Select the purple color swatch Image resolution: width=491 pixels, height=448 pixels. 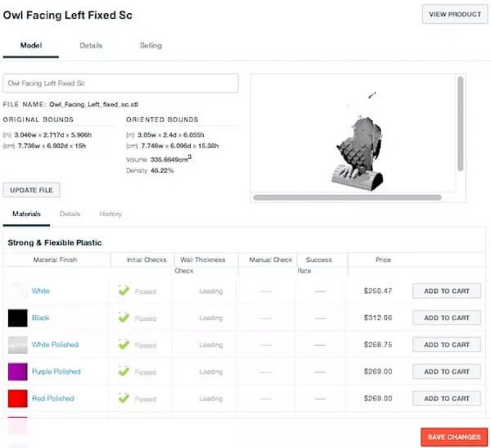17,371
